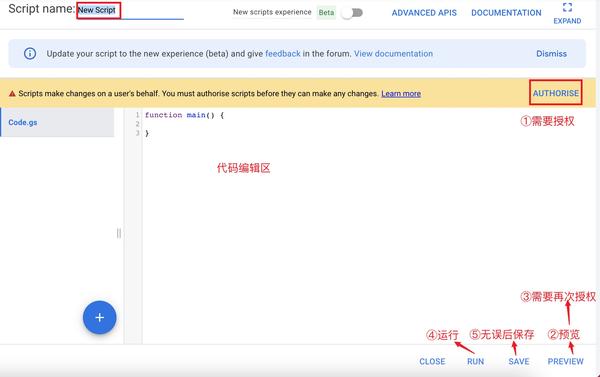Open the feedback link in the banner

click(283, 54)
